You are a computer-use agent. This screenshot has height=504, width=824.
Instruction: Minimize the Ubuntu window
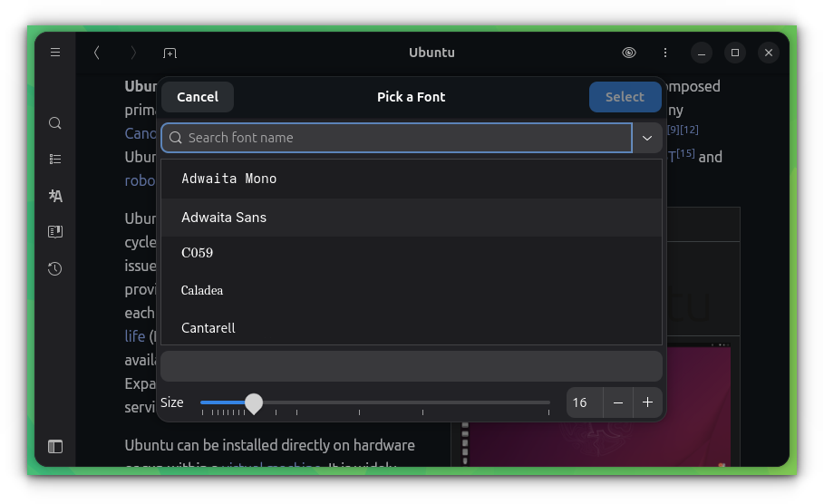pyautogui.click(x=702, y=53)
